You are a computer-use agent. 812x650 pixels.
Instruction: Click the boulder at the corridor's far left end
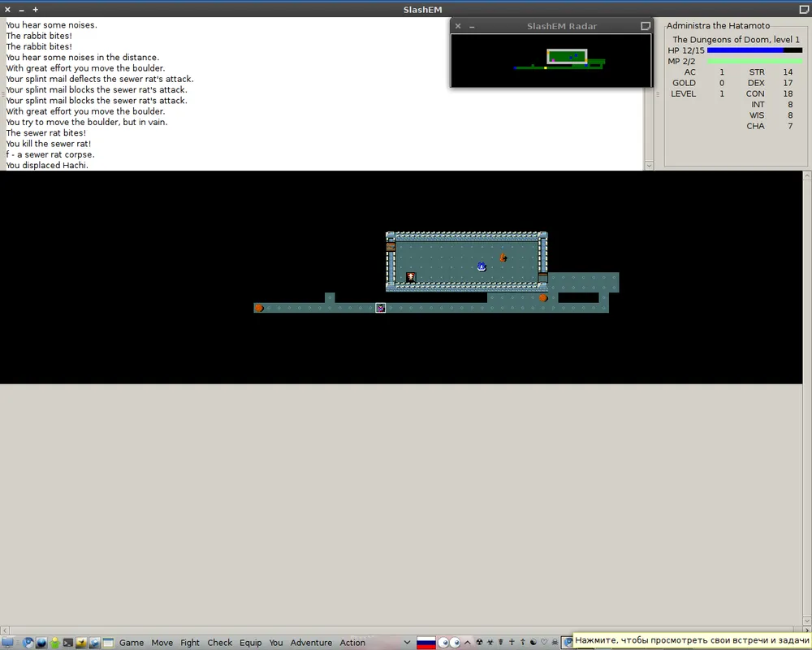point(259,308)
